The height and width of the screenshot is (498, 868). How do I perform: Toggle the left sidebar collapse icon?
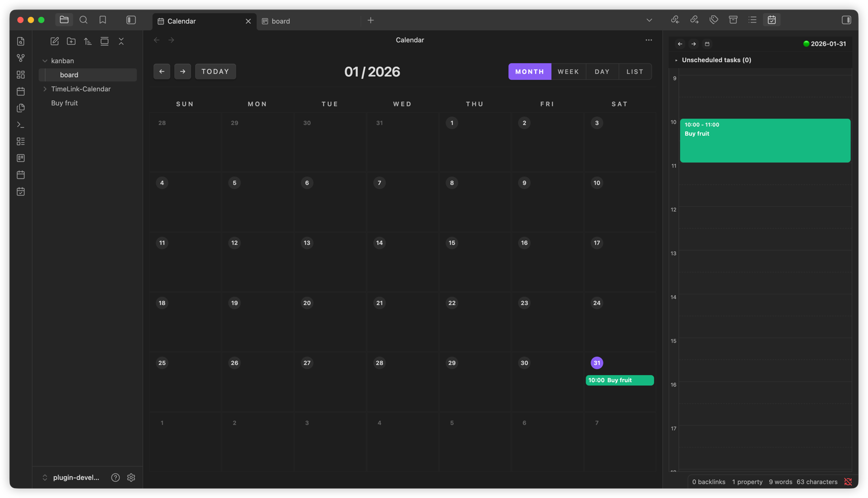(131, 19)
